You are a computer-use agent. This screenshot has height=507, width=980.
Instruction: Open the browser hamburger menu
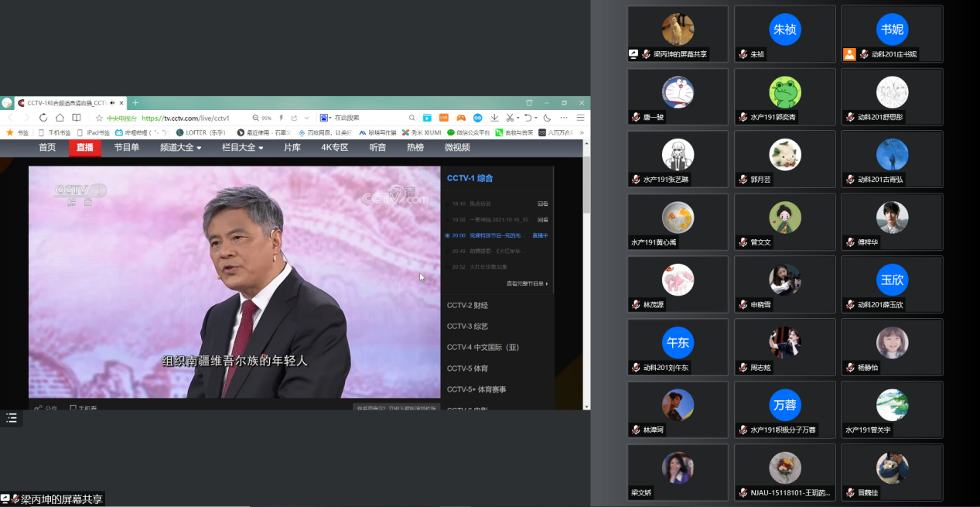point(580,118)
